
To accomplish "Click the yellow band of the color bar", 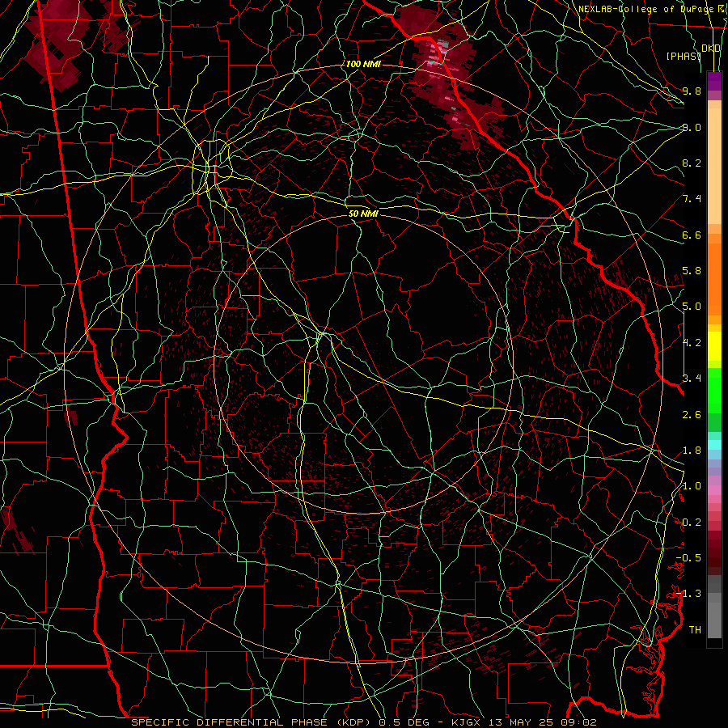I will pos(714,346).
